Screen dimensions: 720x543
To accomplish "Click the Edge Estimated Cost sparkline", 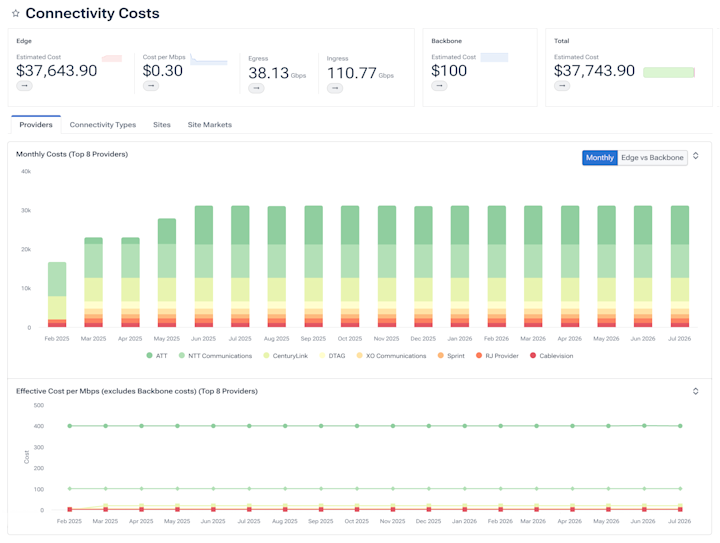I will pyautogui.click(x=112, y=58).
